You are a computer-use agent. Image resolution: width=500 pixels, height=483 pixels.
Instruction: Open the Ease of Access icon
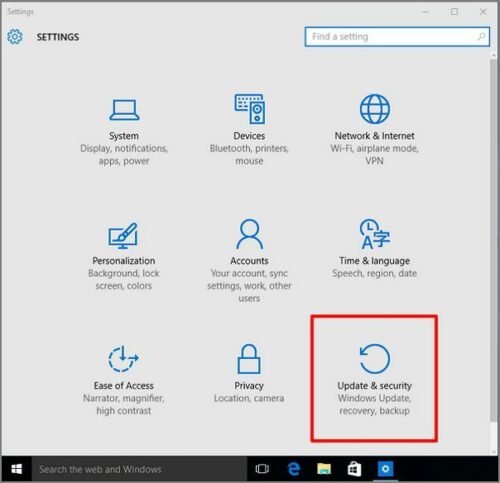point(123,359)
